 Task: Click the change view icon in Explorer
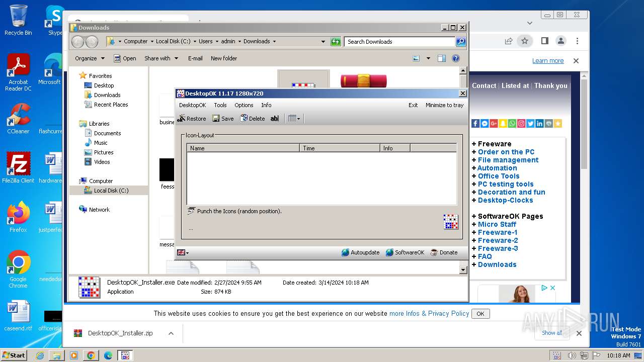pos(416,58)
